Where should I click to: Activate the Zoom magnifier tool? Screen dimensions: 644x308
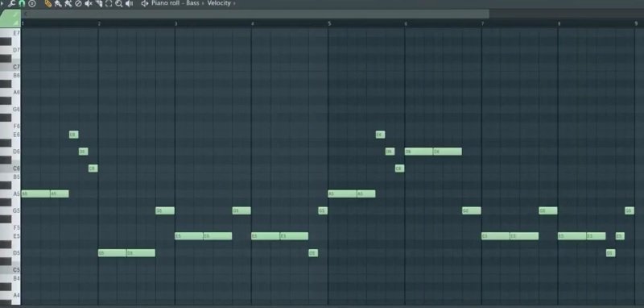point(118,4)
